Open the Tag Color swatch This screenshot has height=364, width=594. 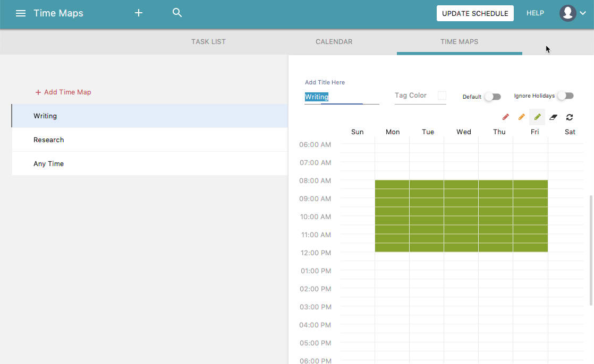pyautogui.click(x=442, y=96)
